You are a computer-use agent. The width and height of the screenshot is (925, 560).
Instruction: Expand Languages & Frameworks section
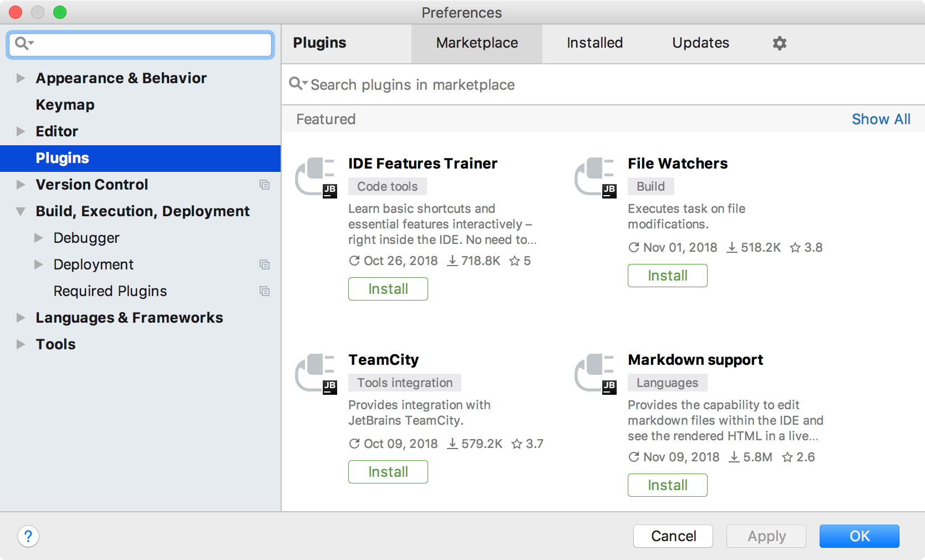pyautogui.click(x=21, y=318)
